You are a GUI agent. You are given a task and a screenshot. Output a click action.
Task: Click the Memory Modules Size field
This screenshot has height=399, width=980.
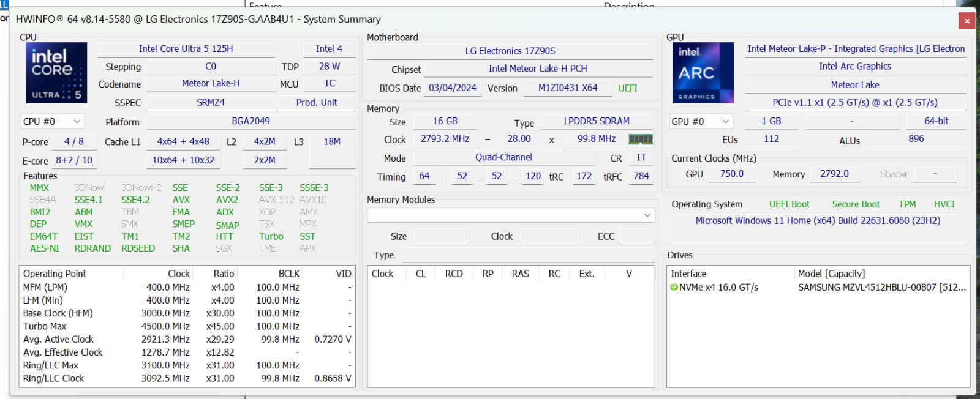441,236
